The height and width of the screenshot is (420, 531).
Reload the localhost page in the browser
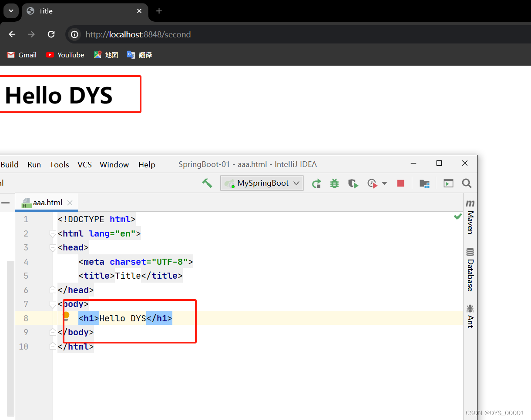51,34
